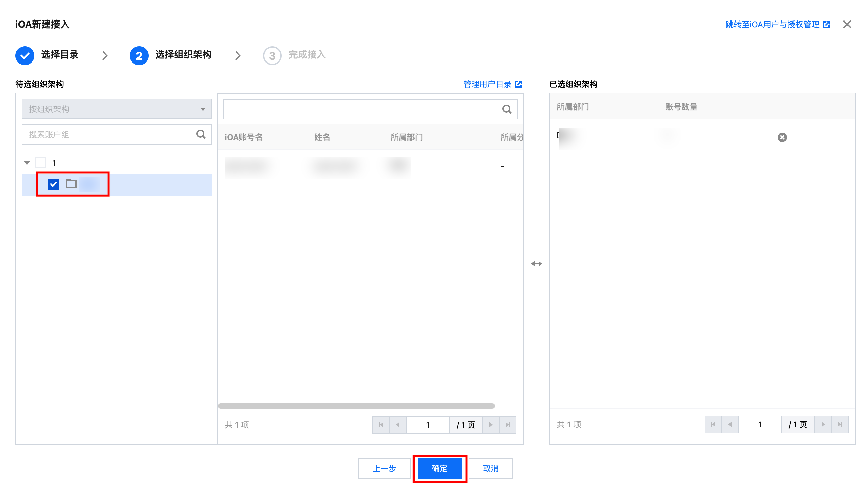Open the 按组织架构 dropdown
This screenshot has width=868, height=494.
pyautogui.click(x=116, y=109)
